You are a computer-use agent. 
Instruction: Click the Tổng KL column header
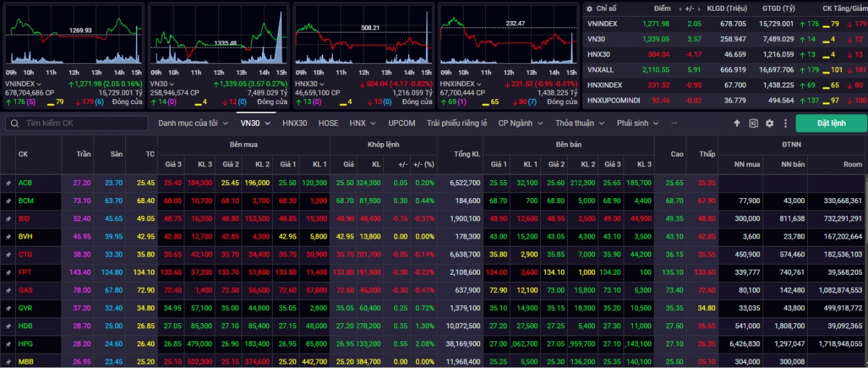click(x=467, y=154)
